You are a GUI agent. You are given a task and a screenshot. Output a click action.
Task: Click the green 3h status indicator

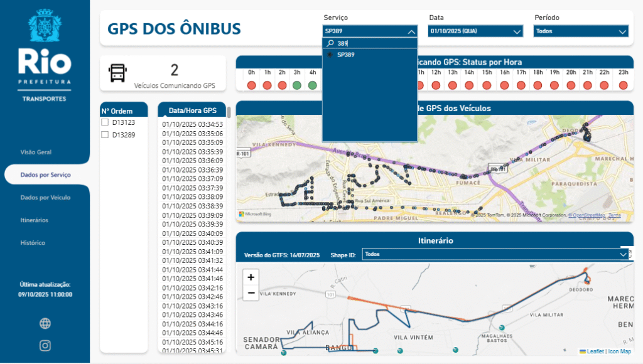click(x=297, y=85)
